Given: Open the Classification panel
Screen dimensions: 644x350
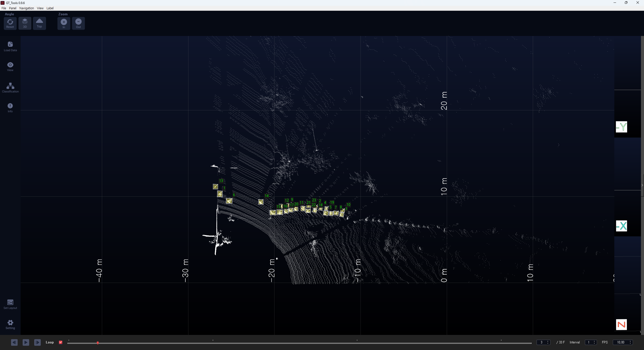Looking at the screenshot, I should [x=10, y=87].
